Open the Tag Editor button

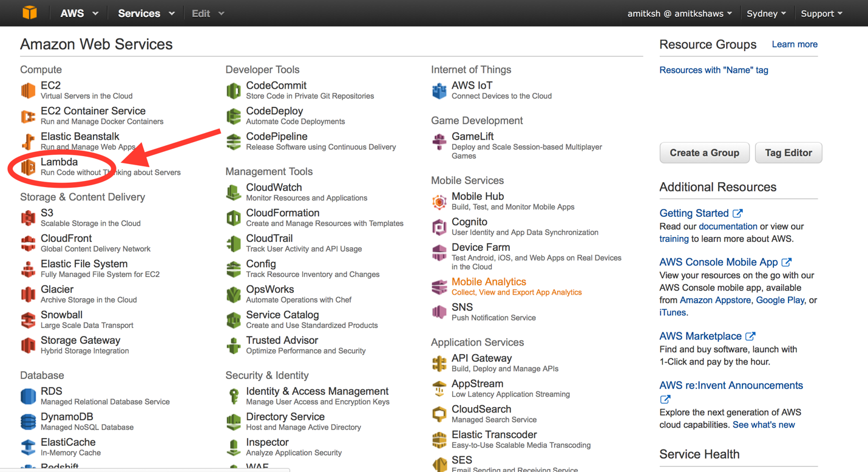coord(788,153)
